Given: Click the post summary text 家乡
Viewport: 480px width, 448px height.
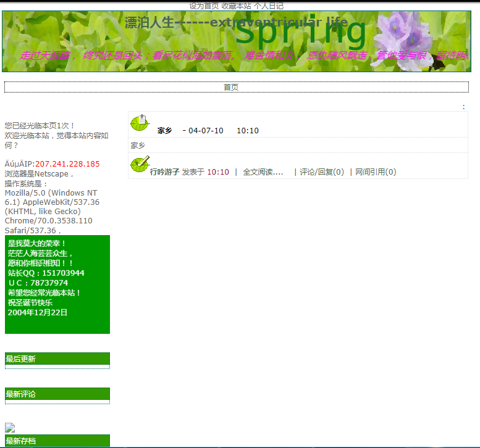Looking at the screenshot, I should (138, 146).
